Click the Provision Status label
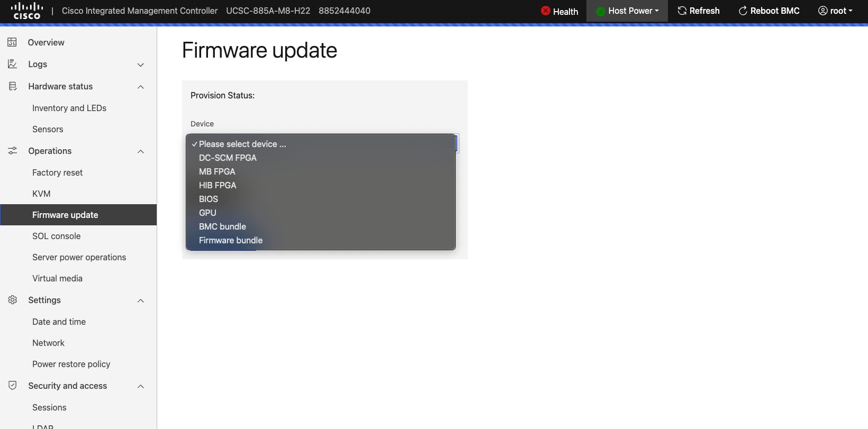 pyautogui.click(x=222, y=95)
